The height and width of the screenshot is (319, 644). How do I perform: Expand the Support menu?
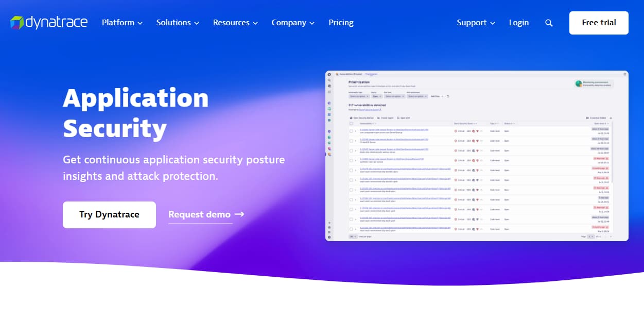click(476, 23)
